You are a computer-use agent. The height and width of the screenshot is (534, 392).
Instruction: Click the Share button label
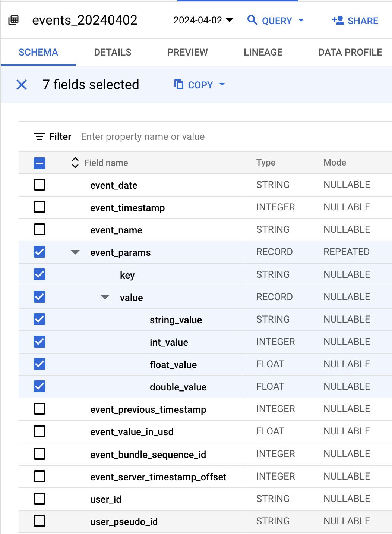click(363, 21)
